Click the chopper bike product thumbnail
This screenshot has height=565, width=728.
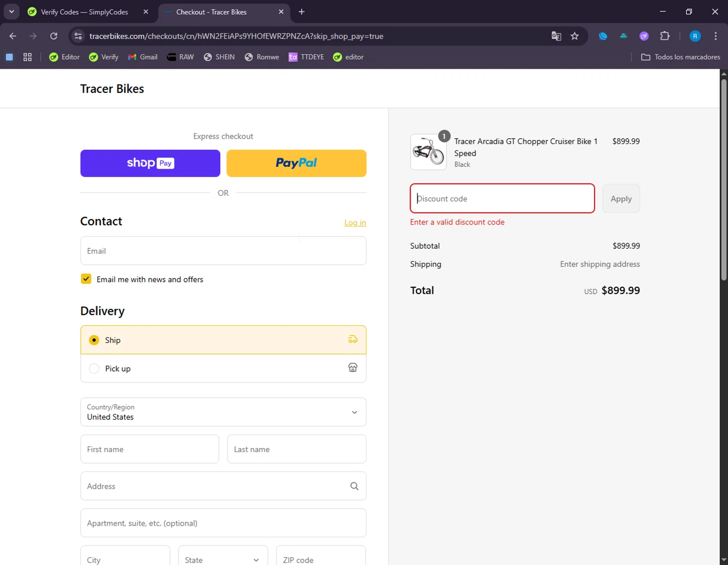pos(429,152)
